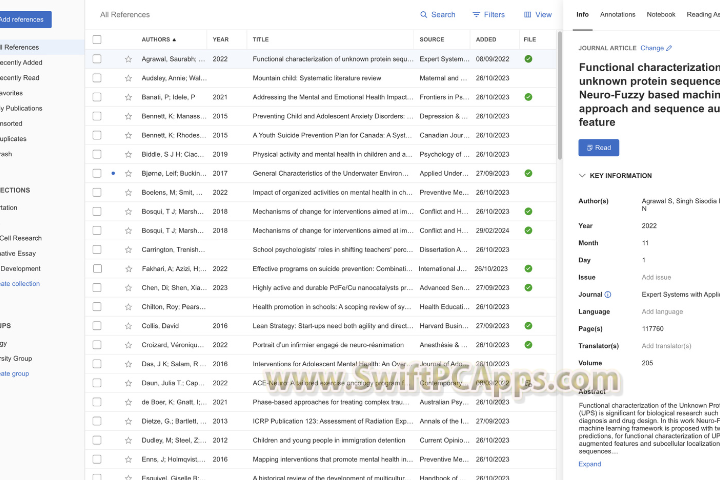720x480 pixels.
Task: Switch to the Annotations tab
Action: tap(617, 15)
